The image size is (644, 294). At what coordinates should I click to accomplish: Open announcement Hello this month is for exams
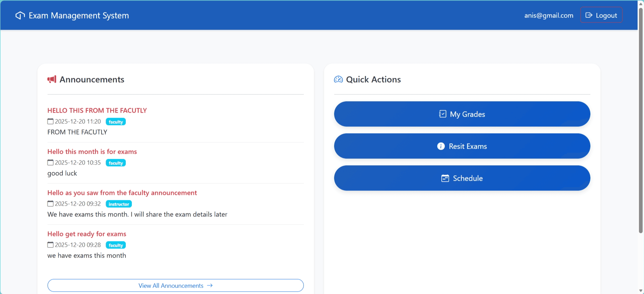pos(92,152)
